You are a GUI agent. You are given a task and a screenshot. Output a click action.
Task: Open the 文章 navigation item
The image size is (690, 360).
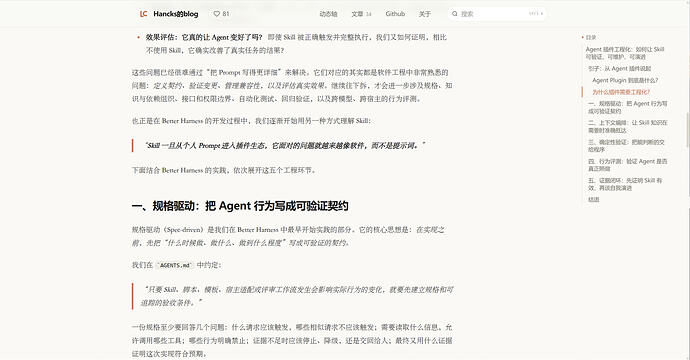tap(361, 14)
